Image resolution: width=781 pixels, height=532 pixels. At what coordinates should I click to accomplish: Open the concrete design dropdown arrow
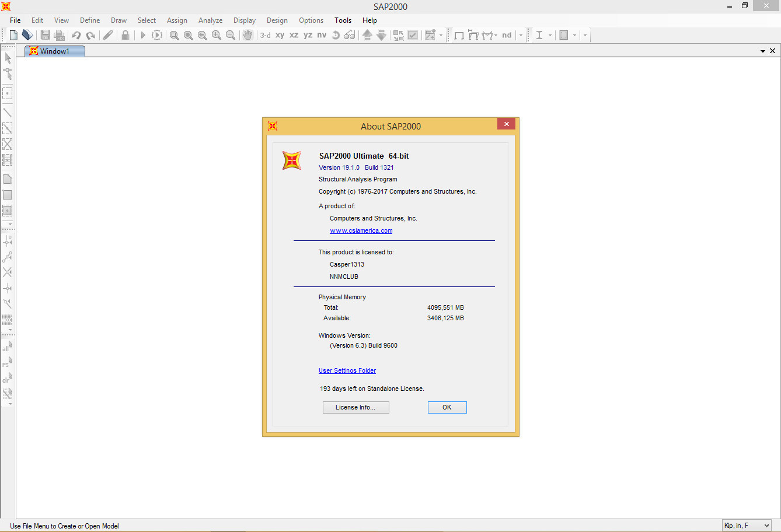click(574, 35)
